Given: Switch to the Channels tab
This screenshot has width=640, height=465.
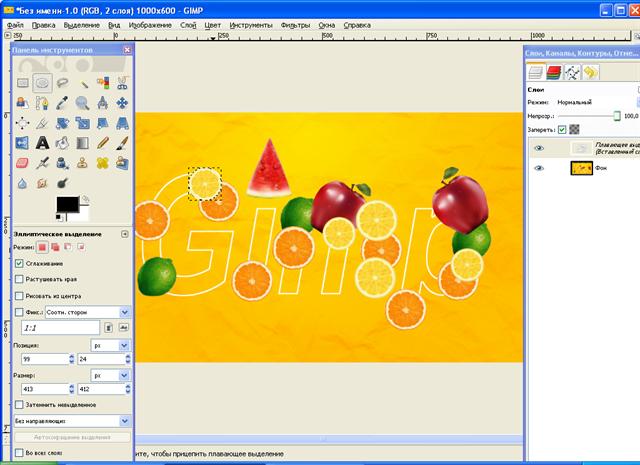Looking at the screenshot, I should point(554,73).
